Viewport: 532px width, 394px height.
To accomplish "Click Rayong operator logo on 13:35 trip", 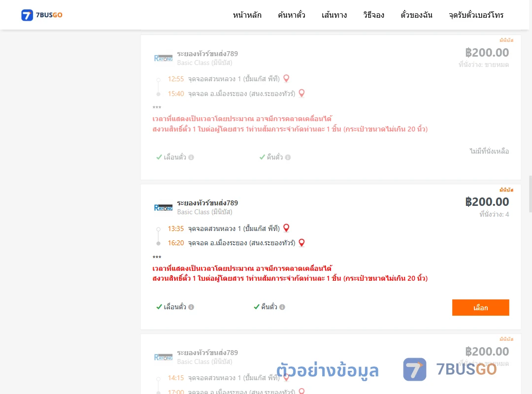I will pyautogui.click(x=163, y=207).
